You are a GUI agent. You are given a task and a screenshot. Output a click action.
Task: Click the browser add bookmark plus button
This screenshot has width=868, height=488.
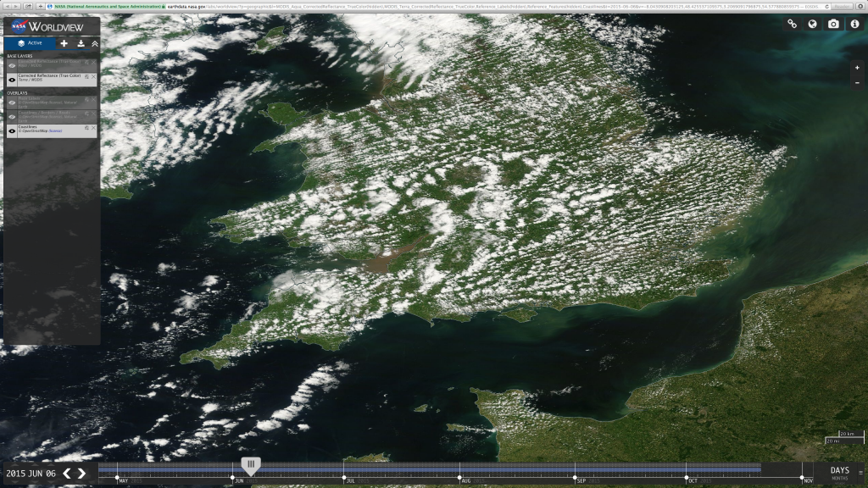tap(41, 6)
